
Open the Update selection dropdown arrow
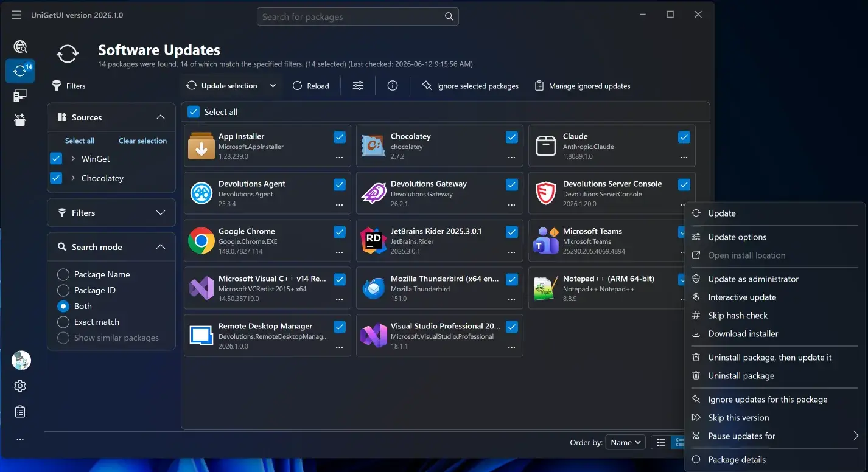pyautogui.click(x=273, y=86)
